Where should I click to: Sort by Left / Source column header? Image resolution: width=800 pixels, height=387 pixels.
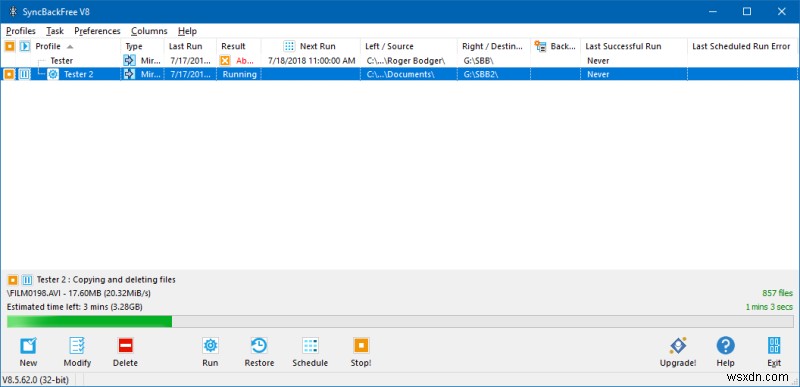point(389,46)
